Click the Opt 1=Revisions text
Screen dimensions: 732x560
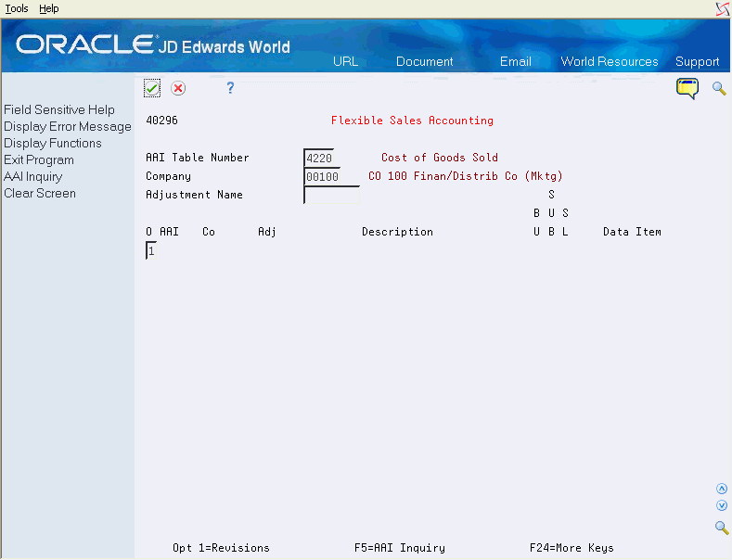tap(221, 548)
